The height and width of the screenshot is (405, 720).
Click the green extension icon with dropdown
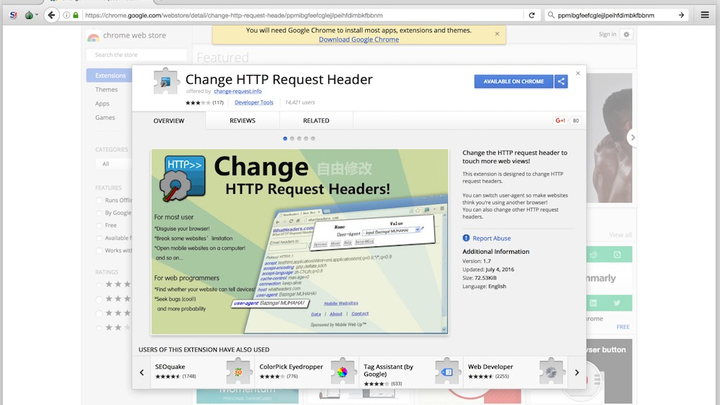click(31, 15)
